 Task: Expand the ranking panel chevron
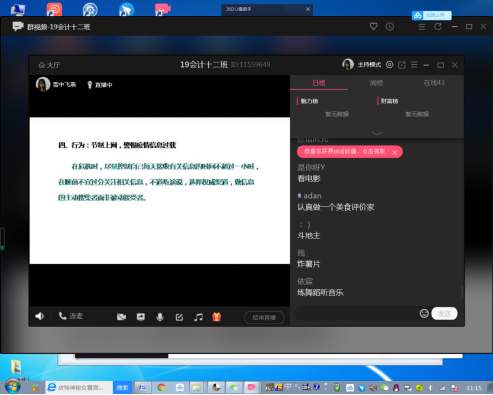click(377, 133)
